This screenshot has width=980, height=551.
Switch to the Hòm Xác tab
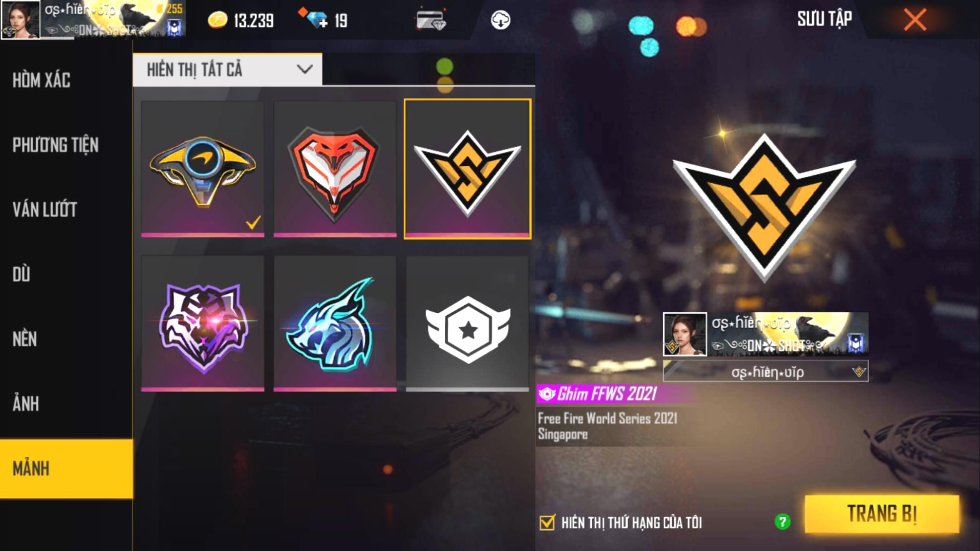42,80
